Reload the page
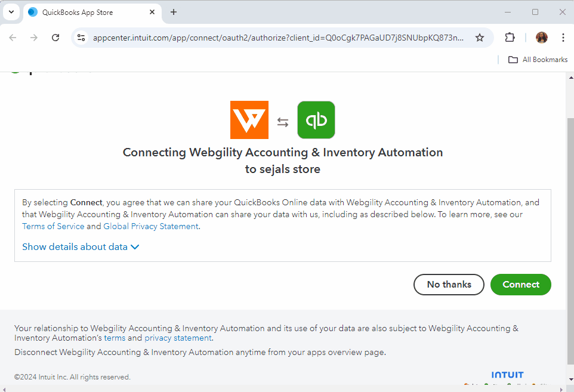This screenshot has height=392, width=574. [x=55, y=38]
